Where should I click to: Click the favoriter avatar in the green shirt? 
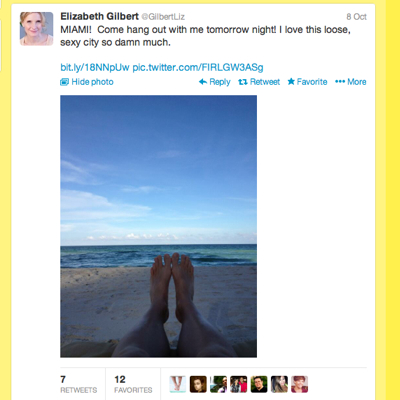click(x=259, y=384)
